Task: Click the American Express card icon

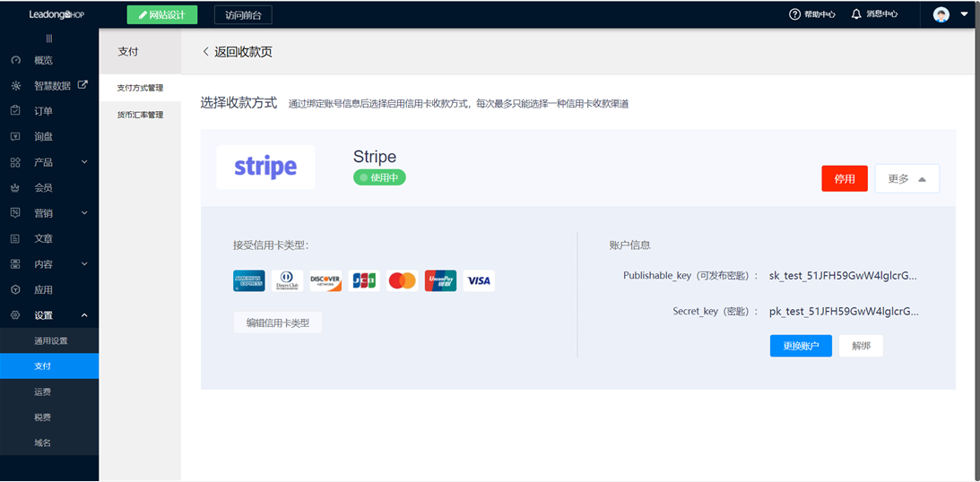Action: coord(248,280)
